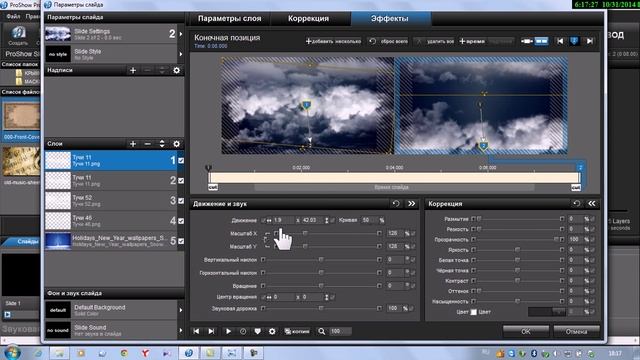Open the Windows Start menu
The width and height of the screenshot is (640, 360).
(x=11, y=353)
